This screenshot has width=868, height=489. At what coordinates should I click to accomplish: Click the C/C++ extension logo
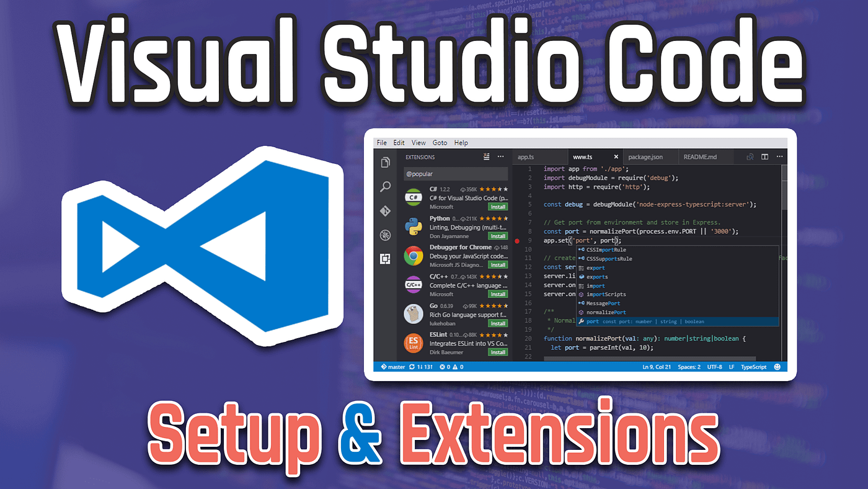click(414, 285)
